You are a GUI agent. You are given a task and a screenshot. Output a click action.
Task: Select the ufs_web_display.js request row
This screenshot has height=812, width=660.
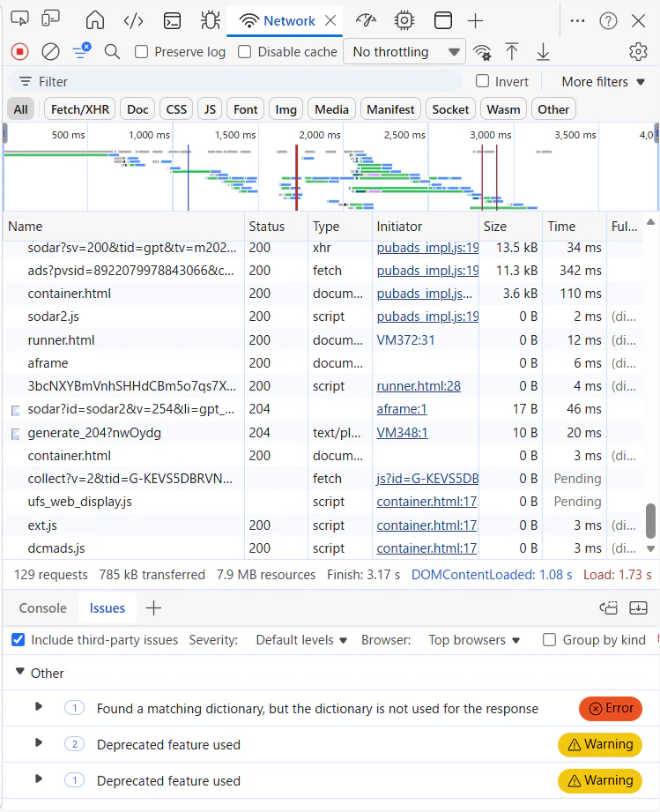point(323,502)
